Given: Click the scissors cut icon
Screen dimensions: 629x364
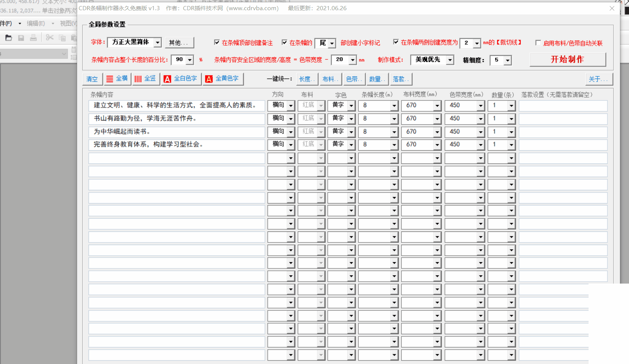Looking at the screenshot, I should (x=50, y=38).
